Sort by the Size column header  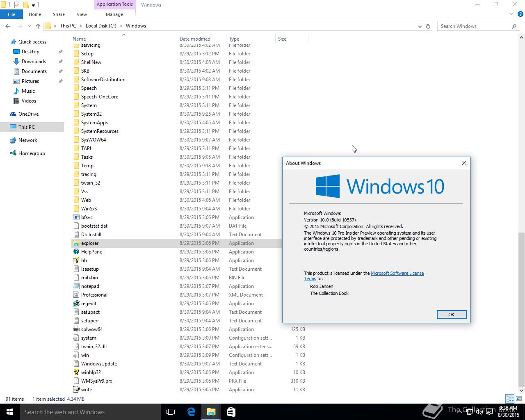[292, 39]
